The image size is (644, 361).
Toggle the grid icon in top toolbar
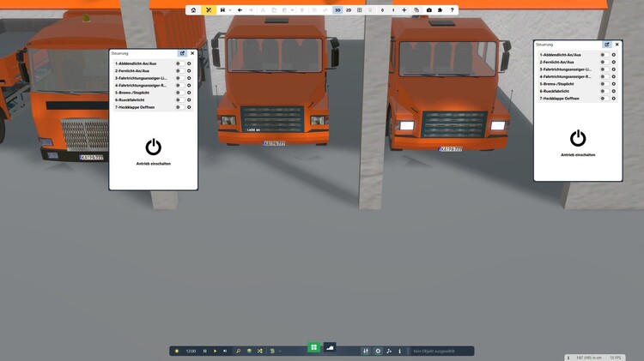pyautogui.click(x=360, y=9)
